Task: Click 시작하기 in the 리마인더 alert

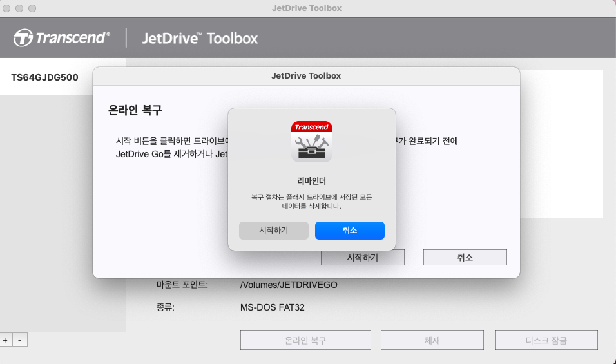Action: pos(273,231)
